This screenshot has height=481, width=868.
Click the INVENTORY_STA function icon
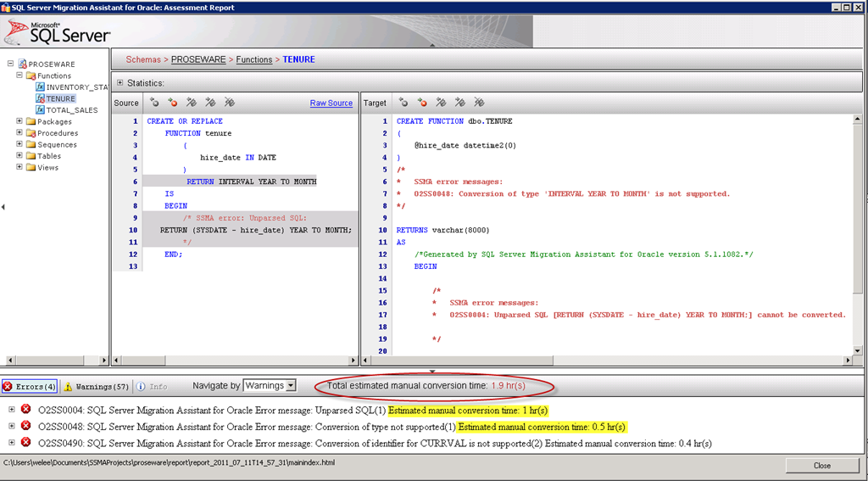click(x=41, y=87)
